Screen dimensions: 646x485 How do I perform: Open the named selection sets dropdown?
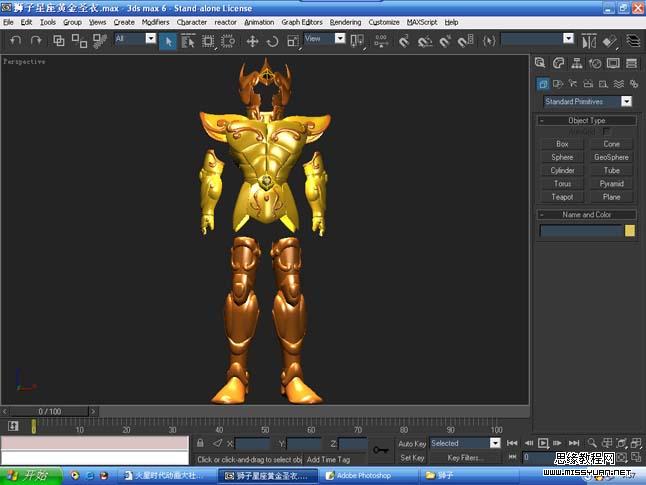point(568,39)
